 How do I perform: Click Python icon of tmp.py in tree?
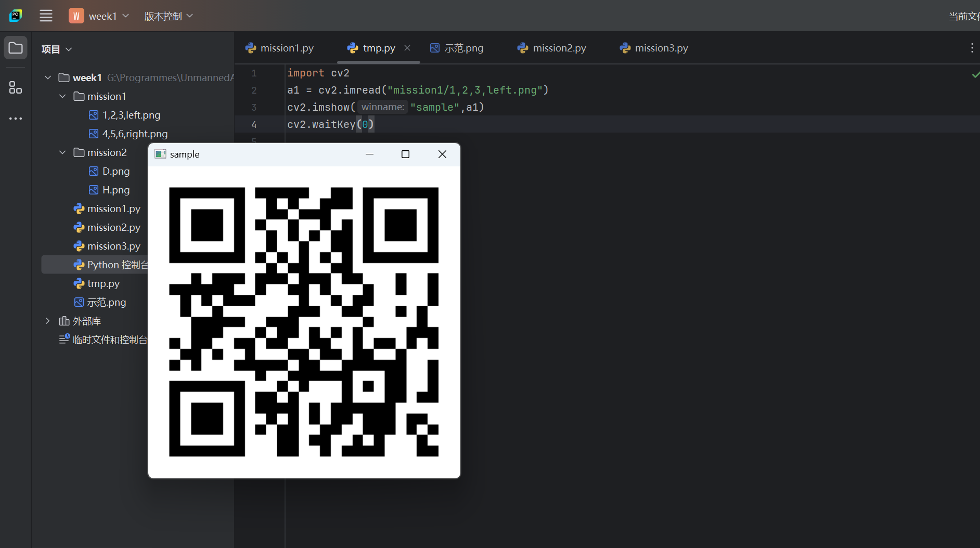click(x=79, y=283)
